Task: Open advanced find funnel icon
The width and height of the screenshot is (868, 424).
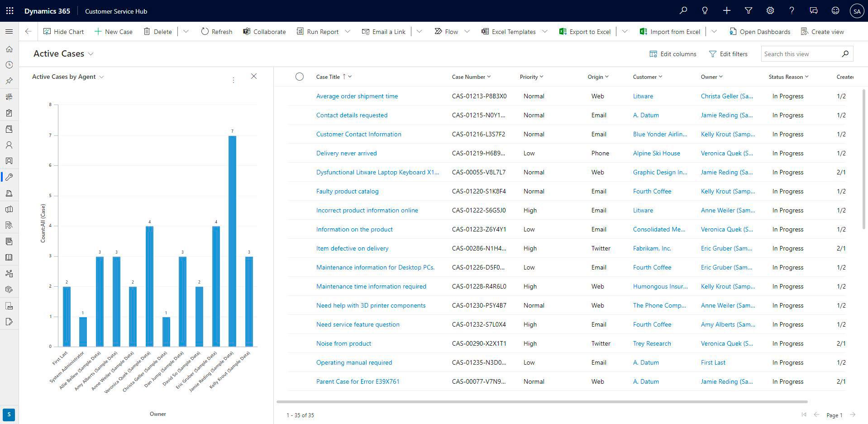Action: tap(748, 11)
